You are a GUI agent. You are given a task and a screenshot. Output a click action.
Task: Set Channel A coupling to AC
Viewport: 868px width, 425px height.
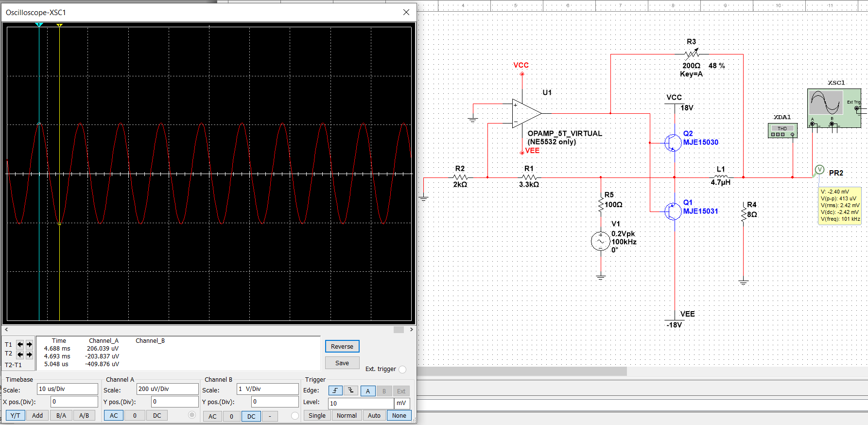click(x=114, y=416)
